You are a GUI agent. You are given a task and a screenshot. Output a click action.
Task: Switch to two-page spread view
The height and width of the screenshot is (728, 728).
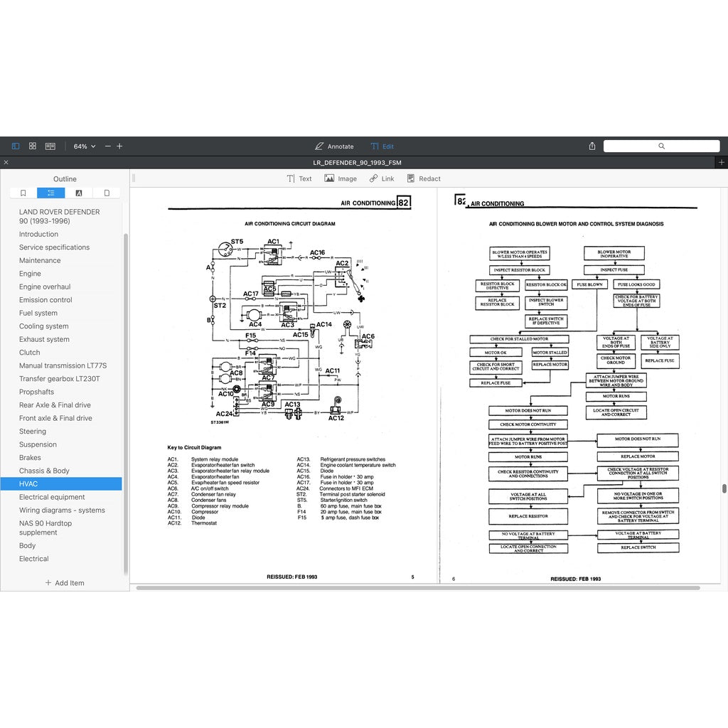coord(50,146)
